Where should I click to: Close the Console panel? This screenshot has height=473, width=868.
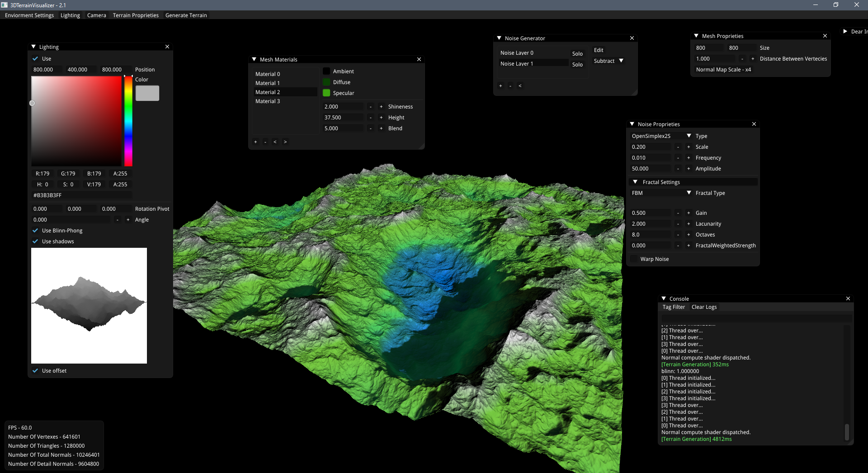coord(848,299)
